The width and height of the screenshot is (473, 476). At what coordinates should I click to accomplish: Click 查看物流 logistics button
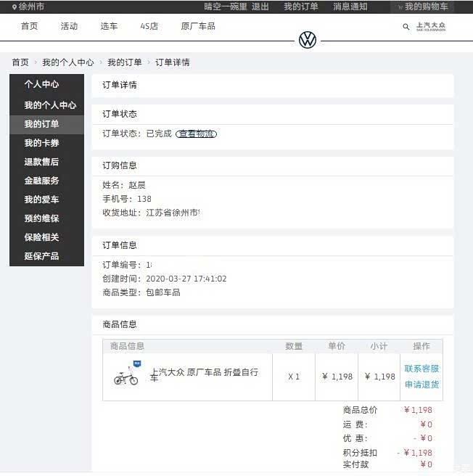tap(196, 134)
